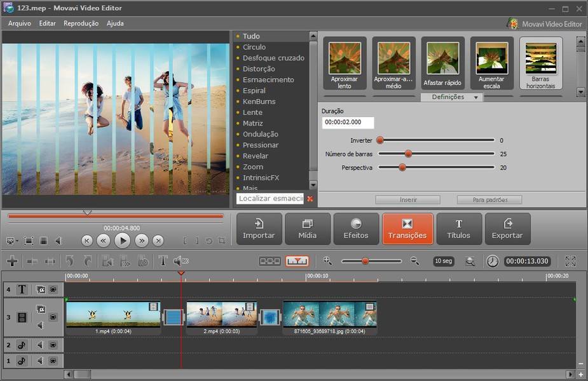Click the plus add-track icon on timeline toolbar
Image resolution: width=588 pixels, height=381 pixels.
pos(12,261)
